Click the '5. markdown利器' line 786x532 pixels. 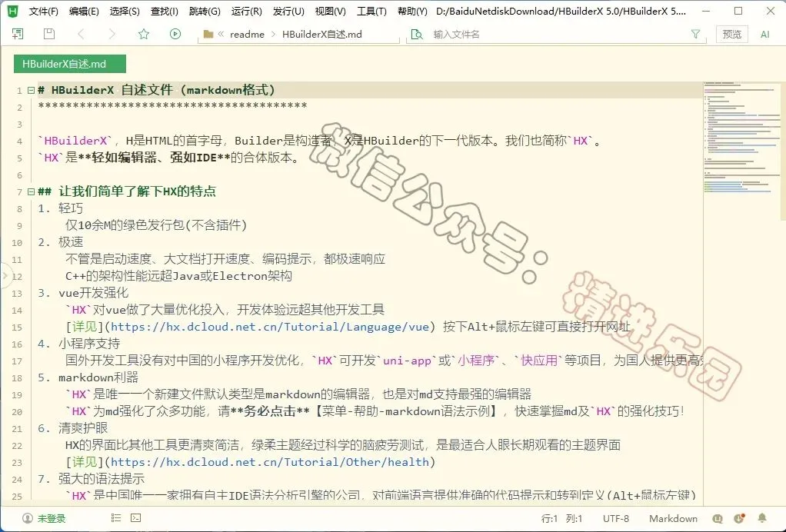88,377
